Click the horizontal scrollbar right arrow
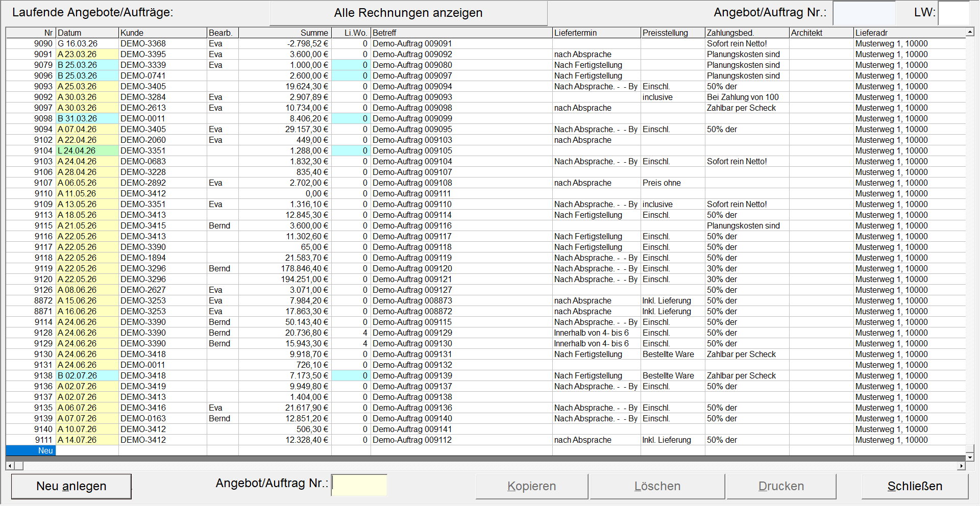 point(962,466)
